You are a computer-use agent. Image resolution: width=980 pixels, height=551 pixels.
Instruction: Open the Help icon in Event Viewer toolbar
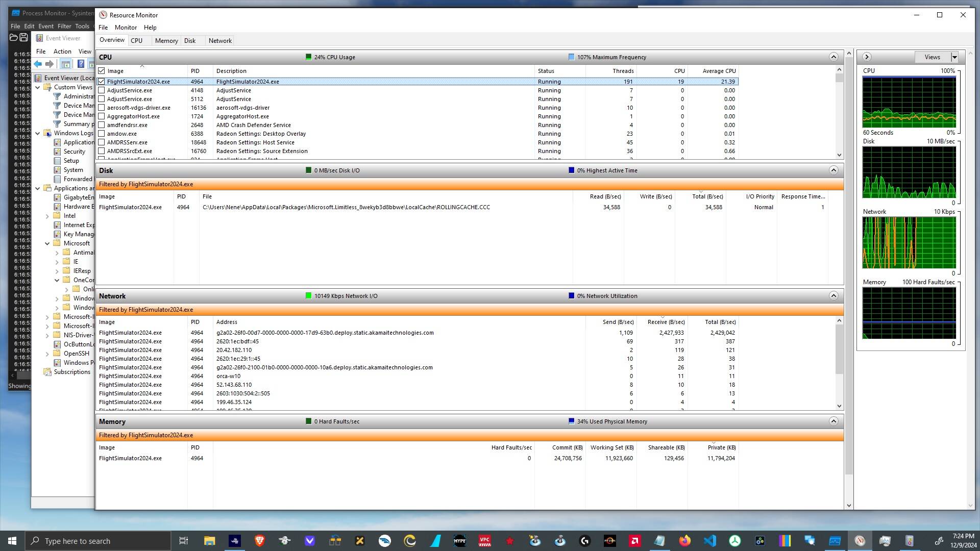click(81, 64)
